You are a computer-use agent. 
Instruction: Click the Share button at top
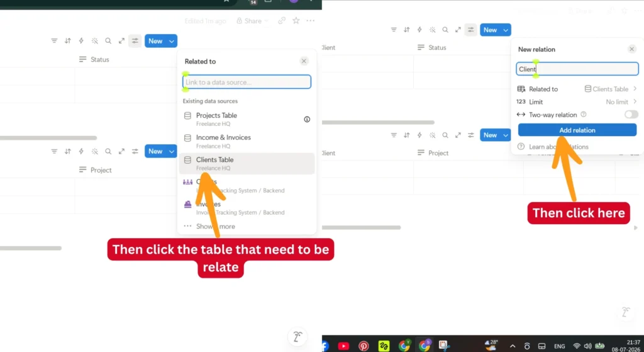[252, 21]
